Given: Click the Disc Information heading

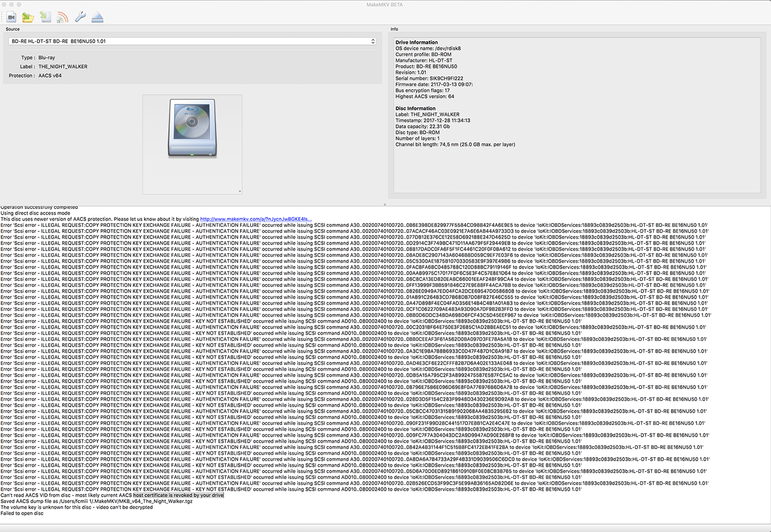Looking at the screenshot, I should (x=415, y=109).
